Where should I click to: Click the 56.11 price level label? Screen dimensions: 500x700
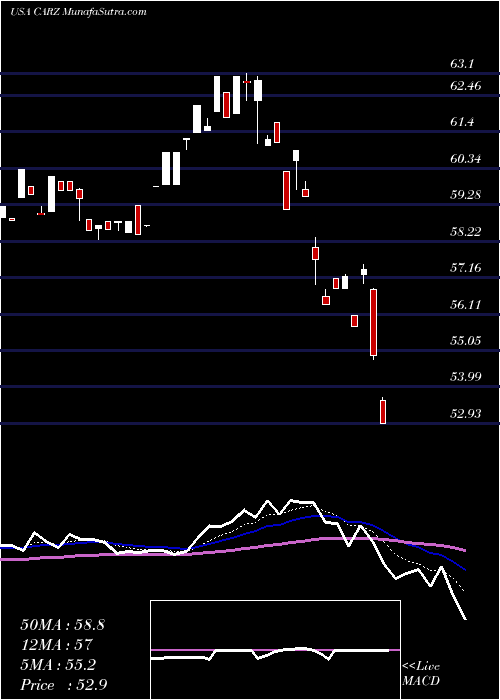[466, 304]
